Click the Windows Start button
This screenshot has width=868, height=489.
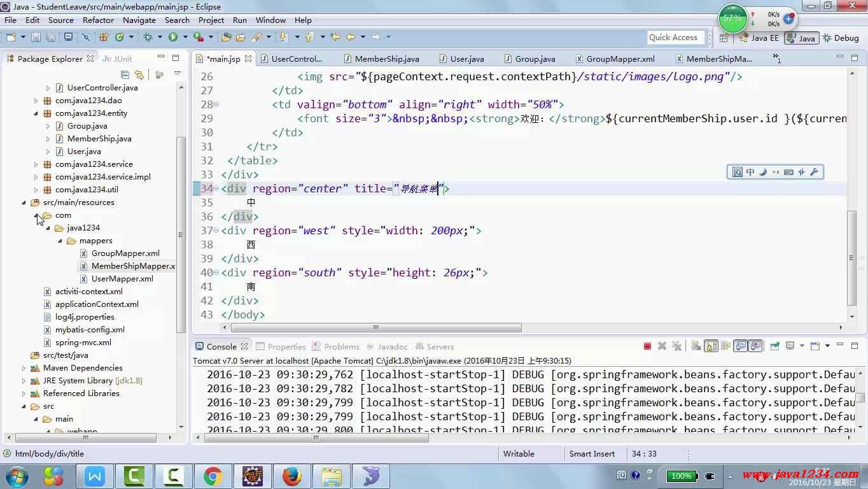(x=17, y=476)
